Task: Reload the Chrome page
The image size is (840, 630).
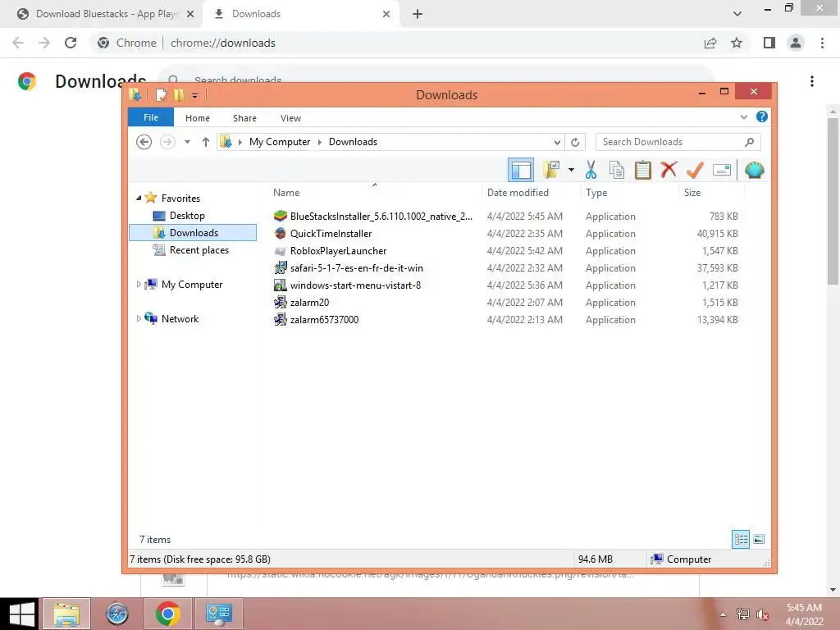Action: (71, 43)
